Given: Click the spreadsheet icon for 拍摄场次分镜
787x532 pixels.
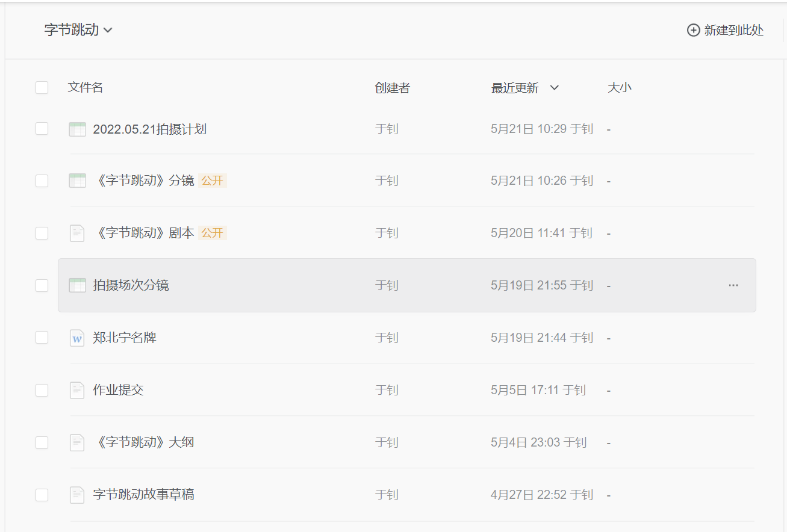Looking at the screenshot, I should pyautogui.click(x=77, y=285).
